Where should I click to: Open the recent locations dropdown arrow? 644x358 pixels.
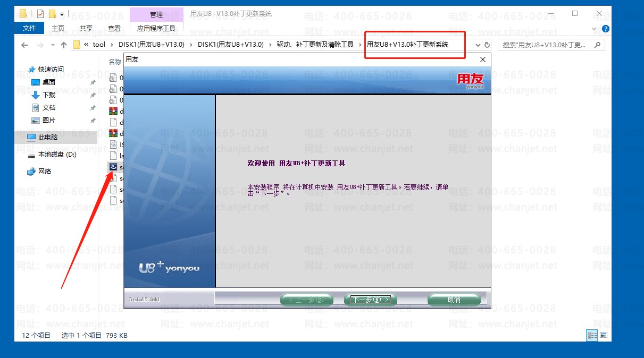(53, 45)
